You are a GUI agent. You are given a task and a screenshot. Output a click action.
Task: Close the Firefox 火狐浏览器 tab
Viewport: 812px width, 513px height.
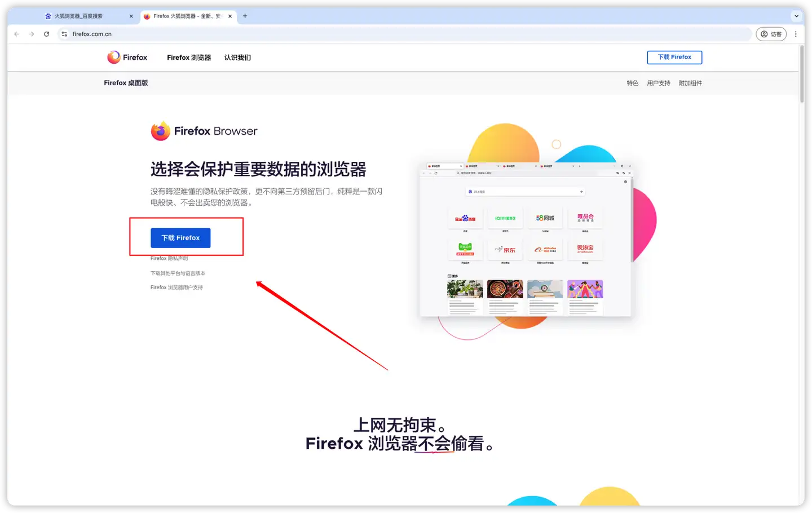tap(230, 16)
